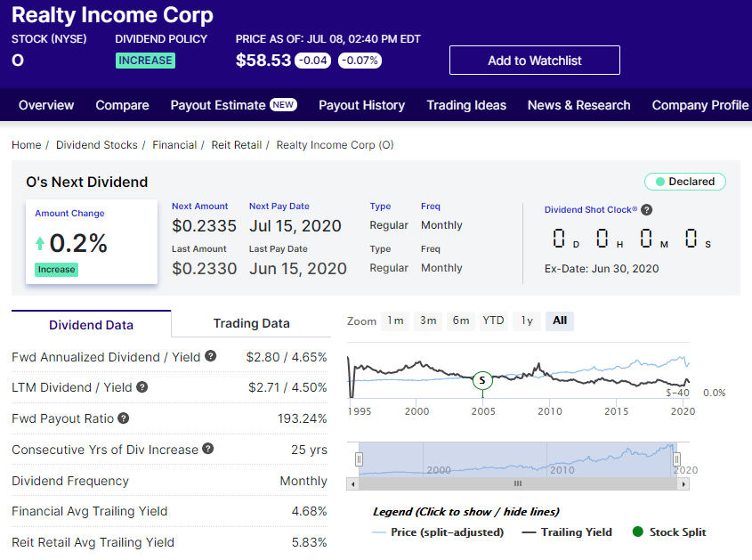Open the Compare tab
752x560 pixels.
[x=122, y=105]
